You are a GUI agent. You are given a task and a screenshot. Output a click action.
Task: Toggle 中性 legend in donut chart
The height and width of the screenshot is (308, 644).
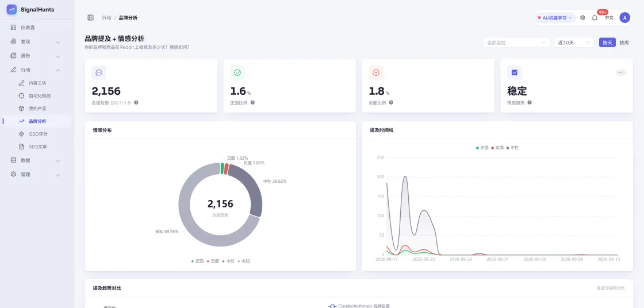[x=228, y=261]
